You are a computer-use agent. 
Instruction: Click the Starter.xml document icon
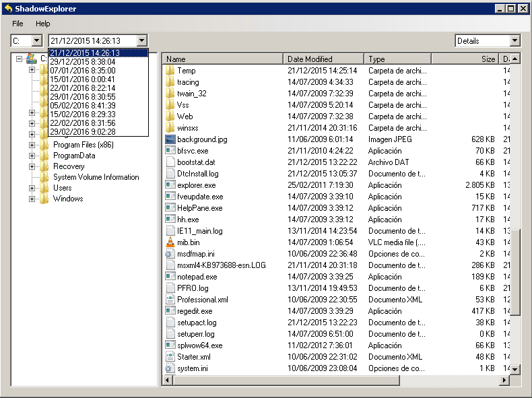coord(170,357)
